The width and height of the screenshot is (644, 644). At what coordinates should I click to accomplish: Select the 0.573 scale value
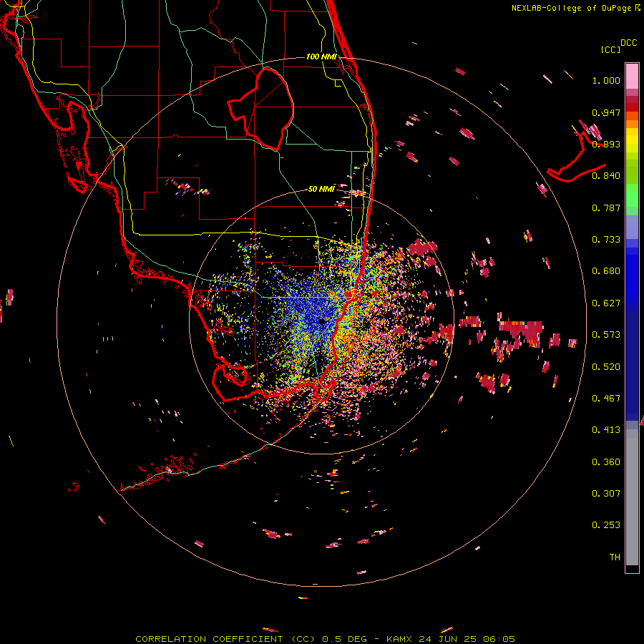coord(606,335)
